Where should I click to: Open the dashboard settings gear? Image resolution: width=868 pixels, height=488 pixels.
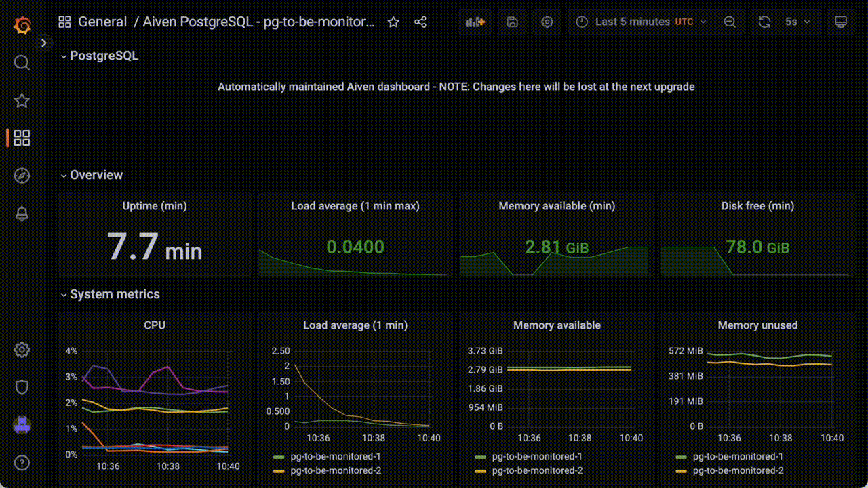point(547,22)
